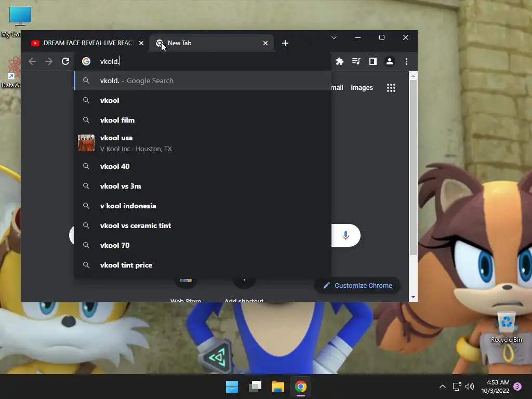Open the Images link
Image resolution: width=532 pixels, height=399 pixels.
click(x=362, y=88)
